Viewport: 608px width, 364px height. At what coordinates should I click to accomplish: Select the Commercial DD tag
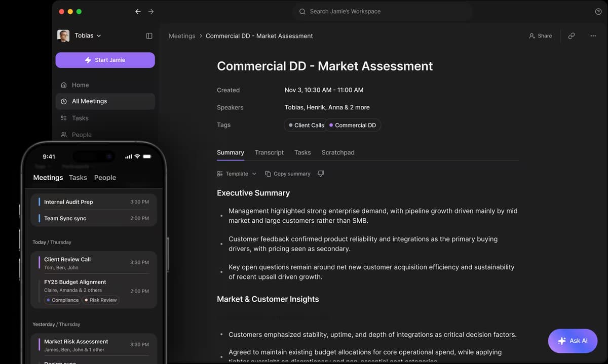353,125
